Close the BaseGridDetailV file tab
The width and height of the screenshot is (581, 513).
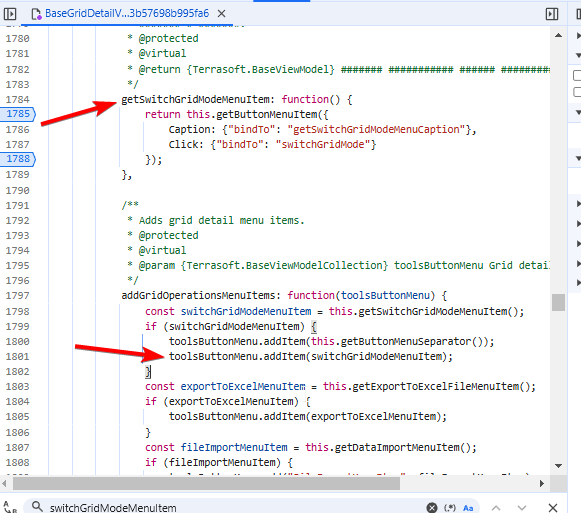click(x=222, y=14)
